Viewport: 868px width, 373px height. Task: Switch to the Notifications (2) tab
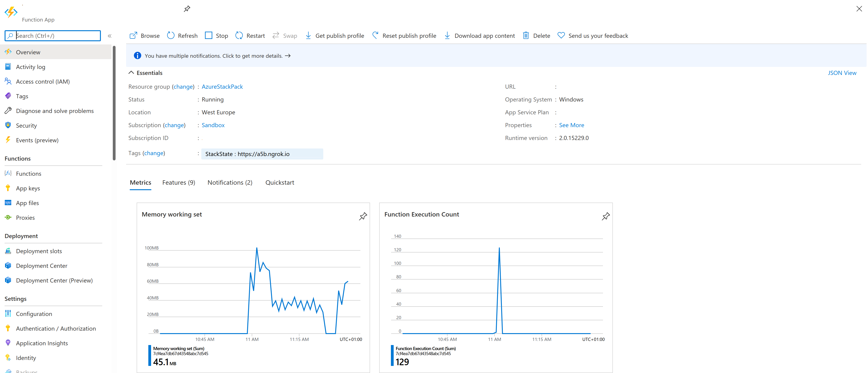tap(230, 182)
